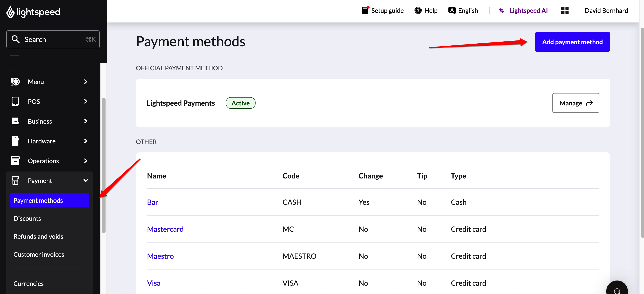The width and height of the screenshot is (644, 294).
Task: Click the MC code cell
Action: tap(288, 229)
